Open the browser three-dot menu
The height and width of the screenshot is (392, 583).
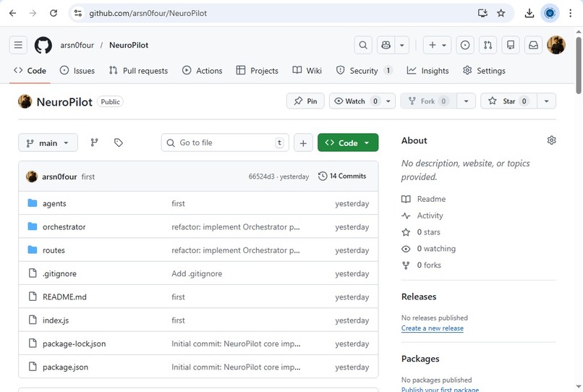pos(571,13)
